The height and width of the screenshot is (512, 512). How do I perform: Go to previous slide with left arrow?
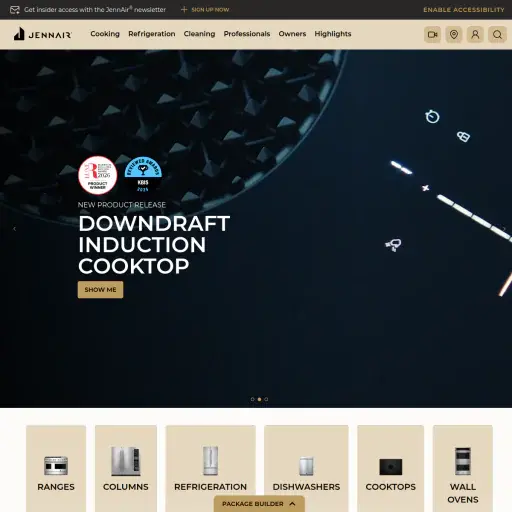coord(14,229)
